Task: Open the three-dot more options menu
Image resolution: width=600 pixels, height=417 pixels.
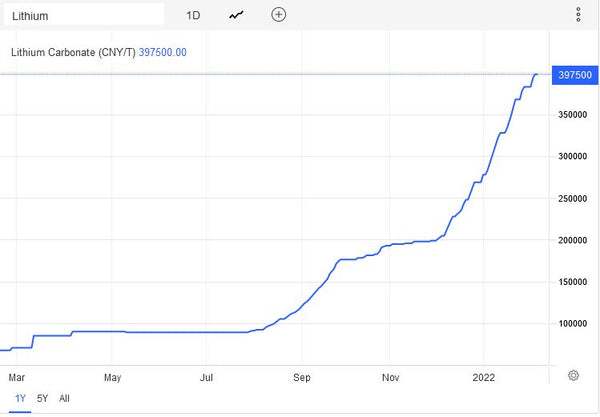Action: pos(578,15)
